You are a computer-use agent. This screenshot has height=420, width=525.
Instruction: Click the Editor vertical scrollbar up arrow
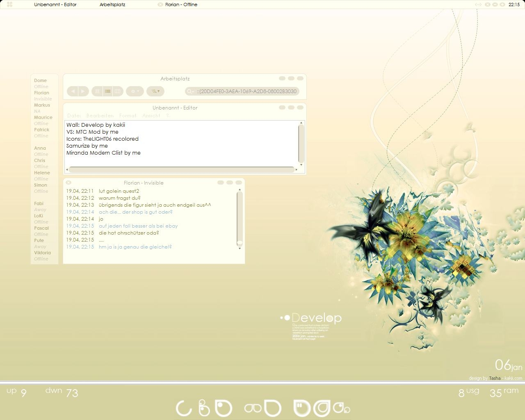tap(301, 123)
